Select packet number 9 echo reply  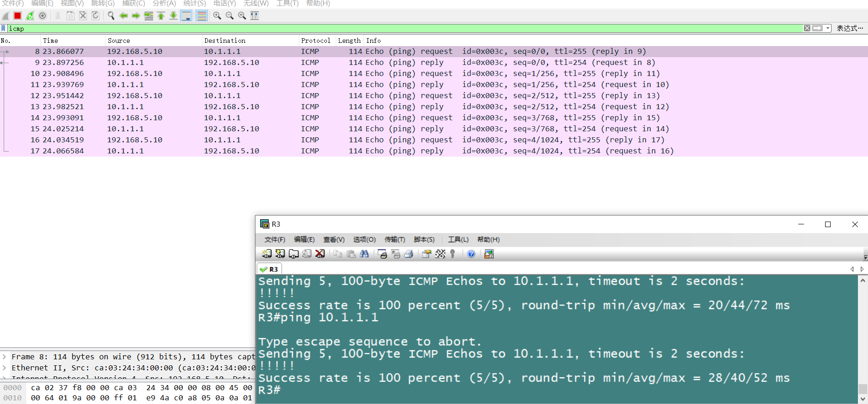pos(434,62)
